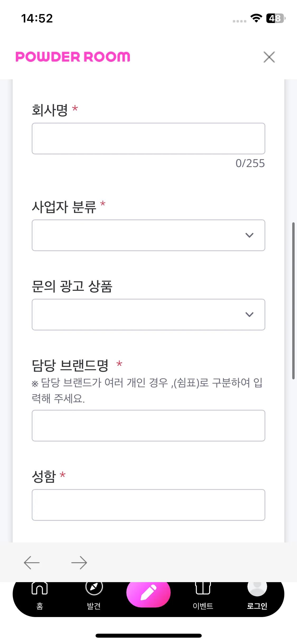Focus the 회사명 input field

148,139
